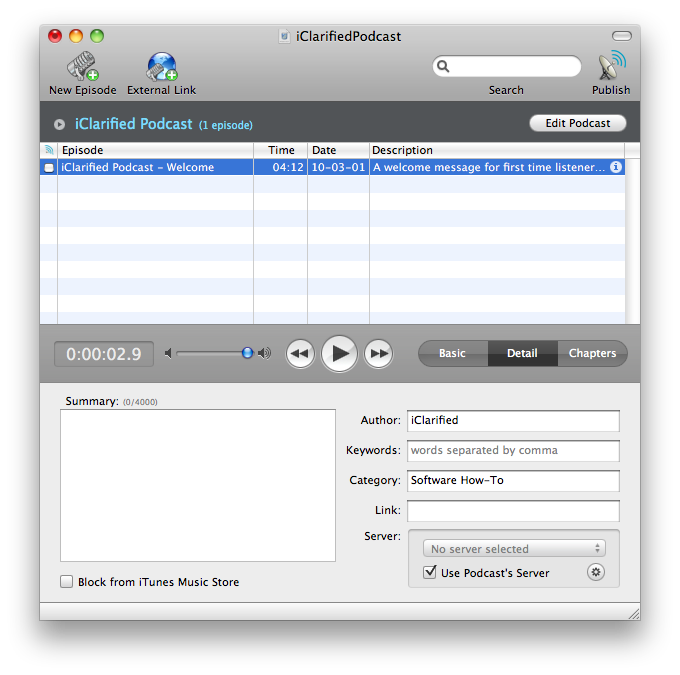Fast-forward the episode playback
Image resolution: width=680 pixels, height=675 pixels.
(x=379, y=354)
